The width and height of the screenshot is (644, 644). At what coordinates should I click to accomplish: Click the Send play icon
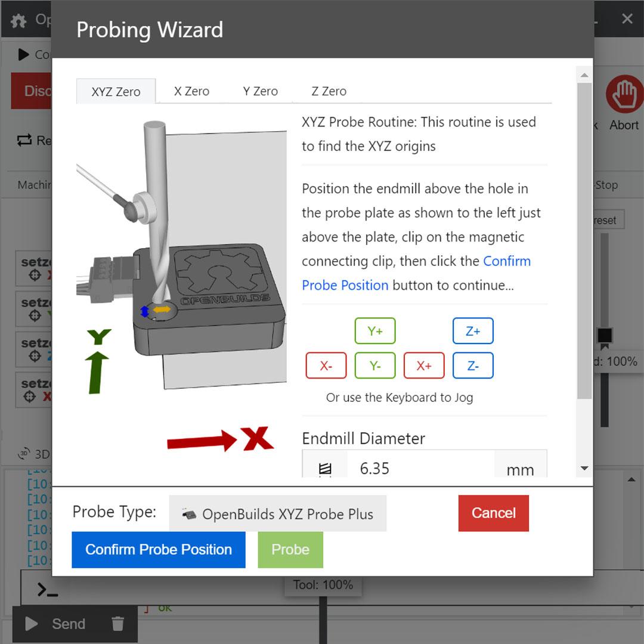[31, 624]
